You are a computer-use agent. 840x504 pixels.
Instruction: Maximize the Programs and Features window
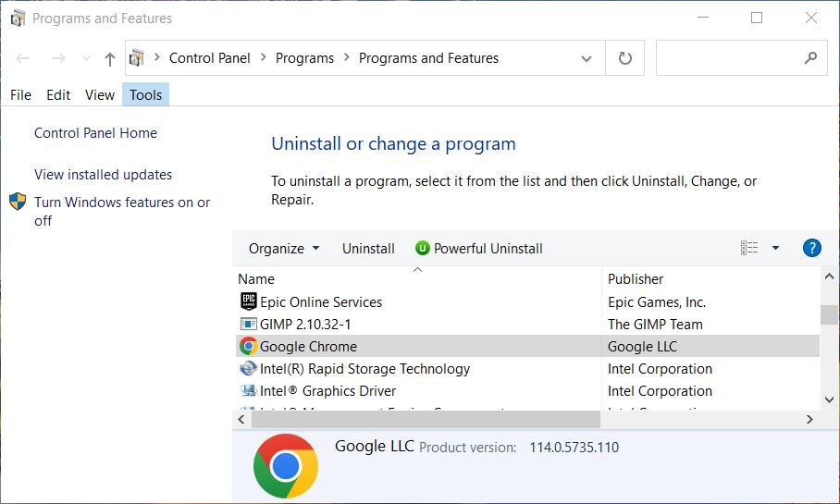757,18
